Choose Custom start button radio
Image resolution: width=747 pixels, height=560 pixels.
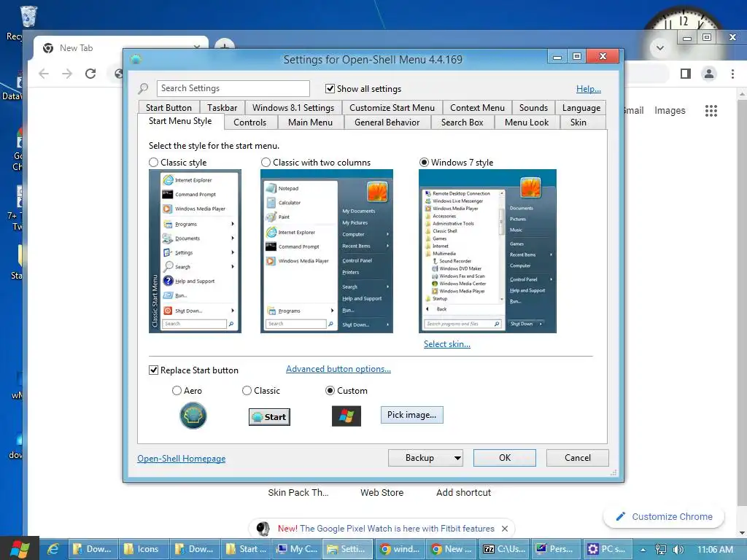[330, 391]
